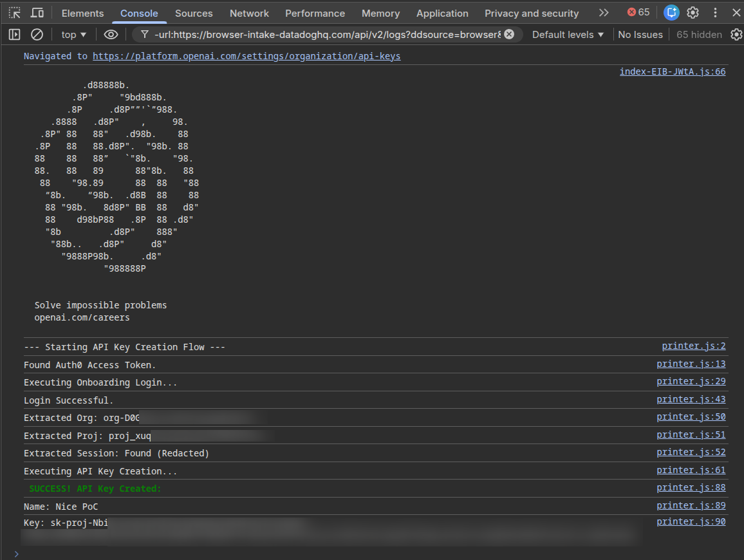Viewport: 744px width, 560px height.
Task: Switch to the Application tab
Action: (442, 14)
